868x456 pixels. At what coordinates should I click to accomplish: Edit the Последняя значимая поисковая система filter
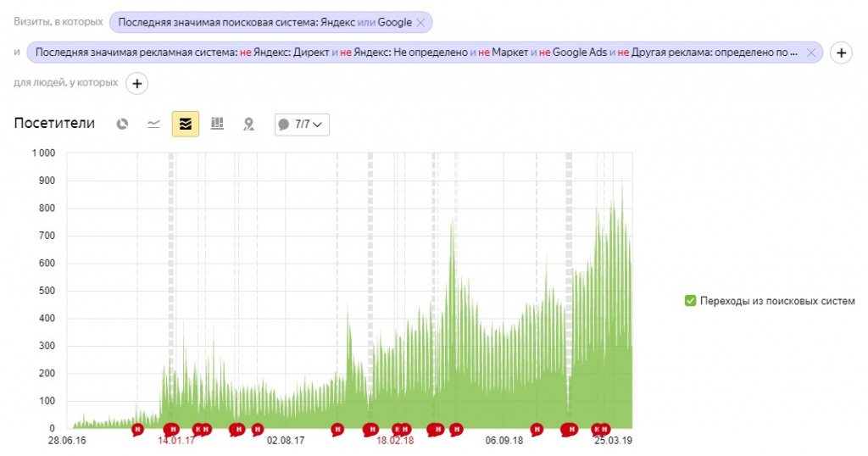click(264, 23)
